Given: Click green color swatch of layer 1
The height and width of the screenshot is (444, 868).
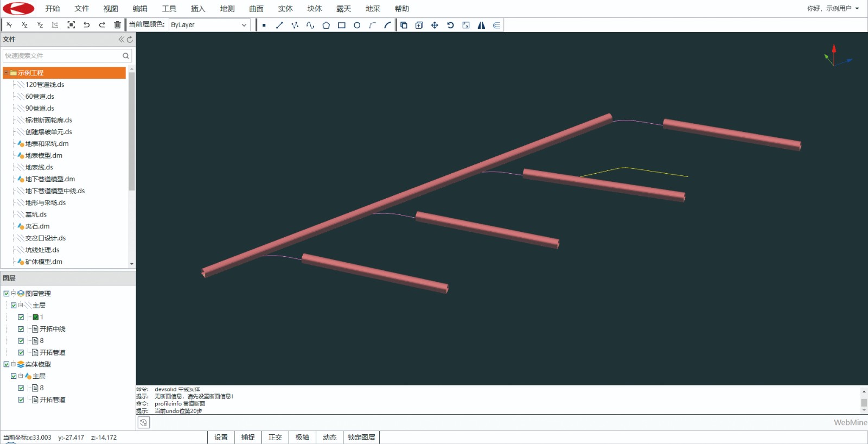Looking at the screenshot, I should pos(35,317).
